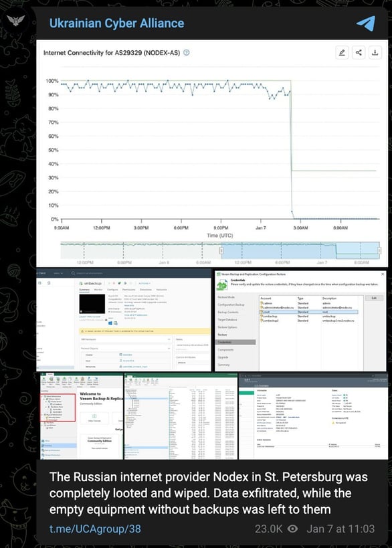
Task: Click the download icon on the chart
Action: tap(375, 53)
